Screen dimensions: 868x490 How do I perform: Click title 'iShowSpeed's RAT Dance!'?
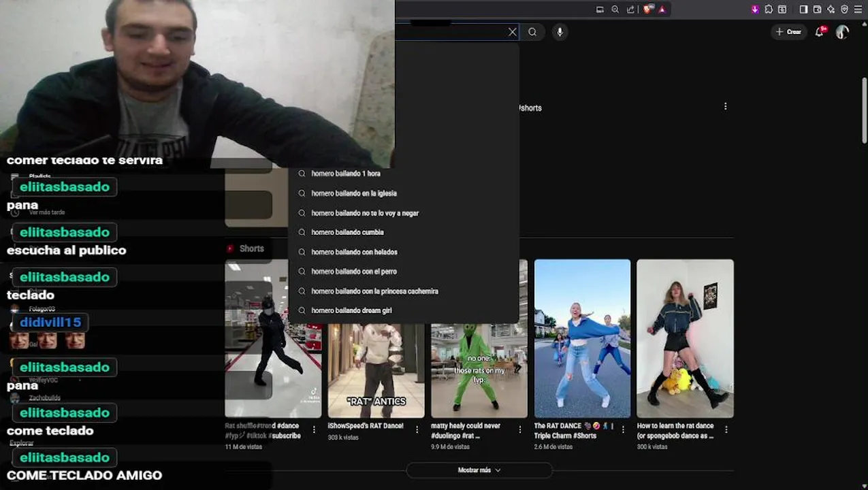[x=366, y=426]
